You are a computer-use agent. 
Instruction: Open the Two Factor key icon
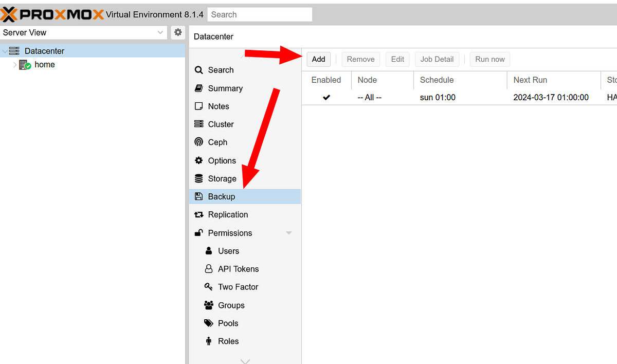pyautogui.click(x=208, y=287)
